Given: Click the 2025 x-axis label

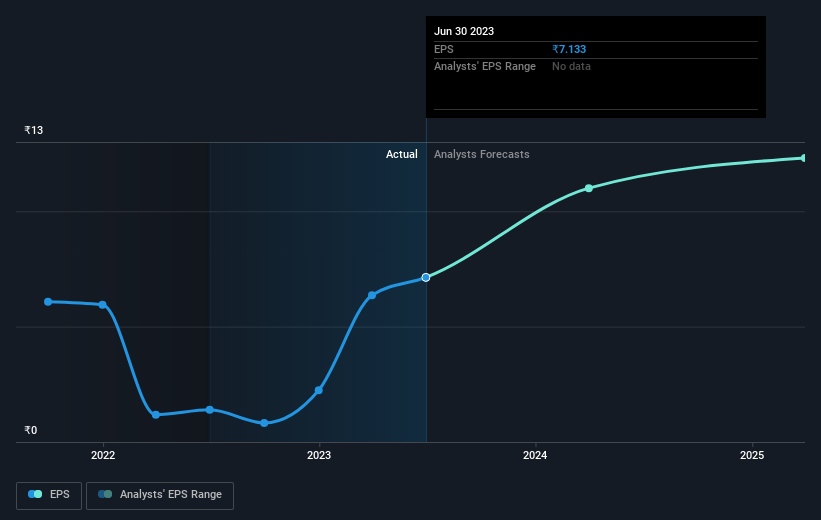Looking at the screenshot, I should (752, 455).
